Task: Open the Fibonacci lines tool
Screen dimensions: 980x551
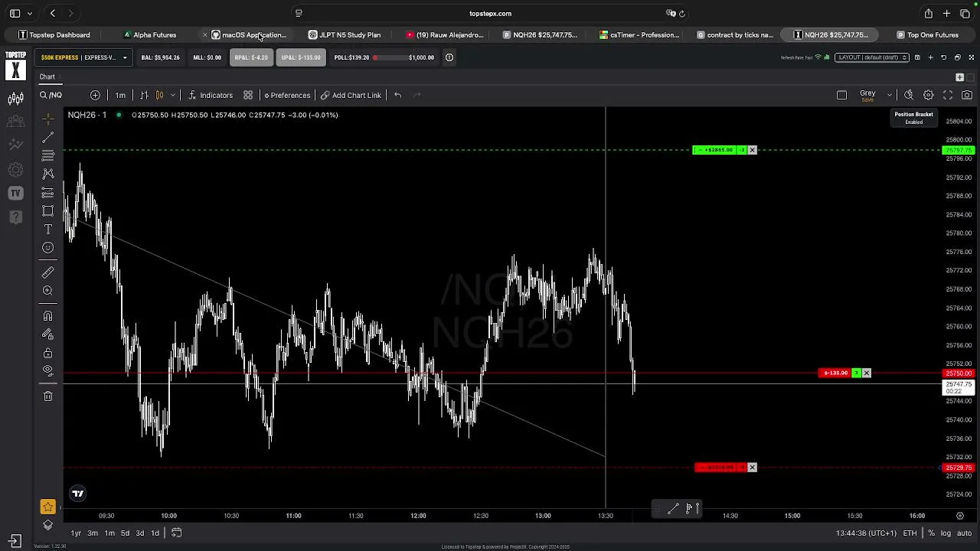Action: pyautogui.click(x=47, y=155)
